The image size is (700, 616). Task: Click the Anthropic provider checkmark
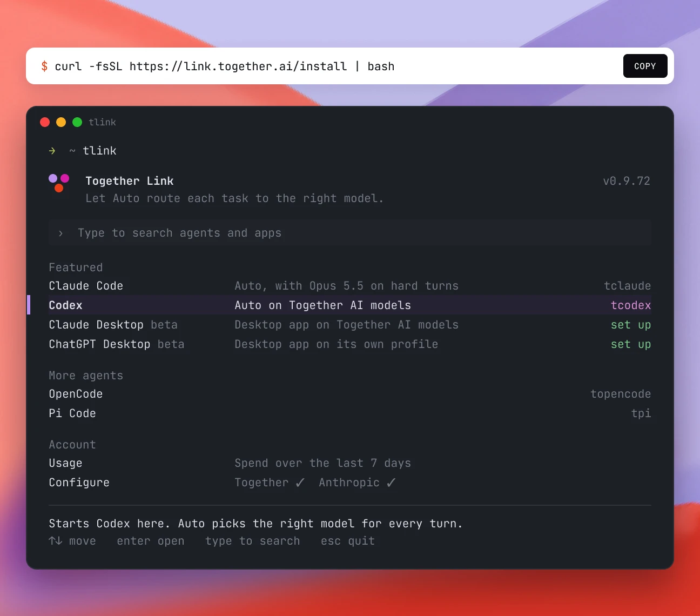(x=391, y=483)
